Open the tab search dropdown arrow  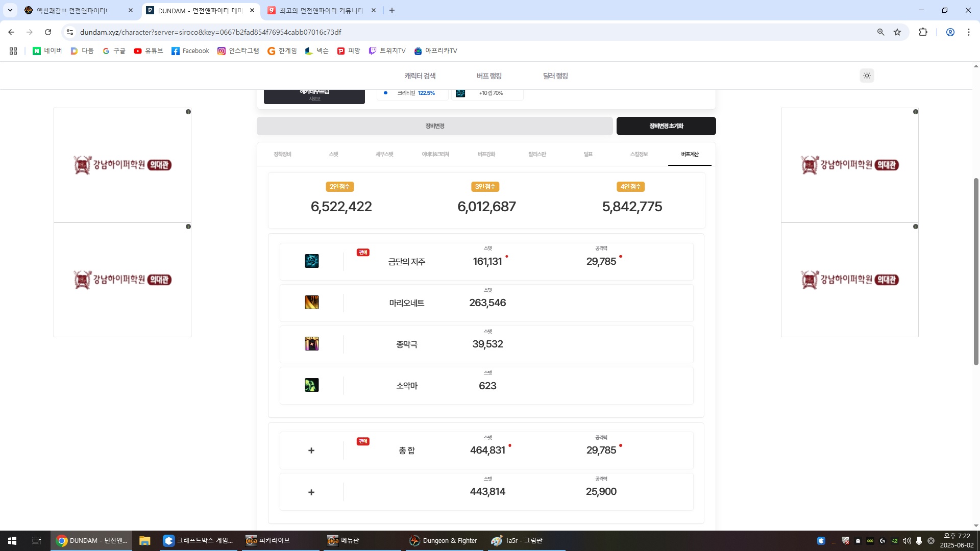pos(10,10)
